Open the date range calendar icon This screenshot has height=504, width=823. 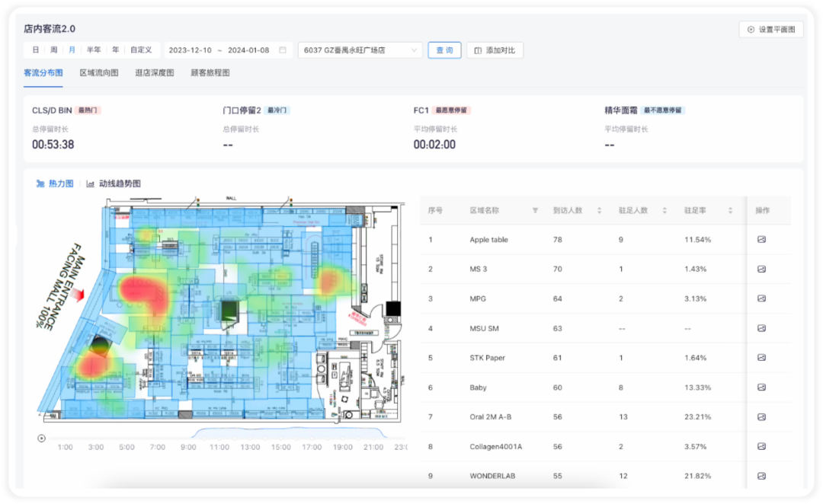[283, 50]
